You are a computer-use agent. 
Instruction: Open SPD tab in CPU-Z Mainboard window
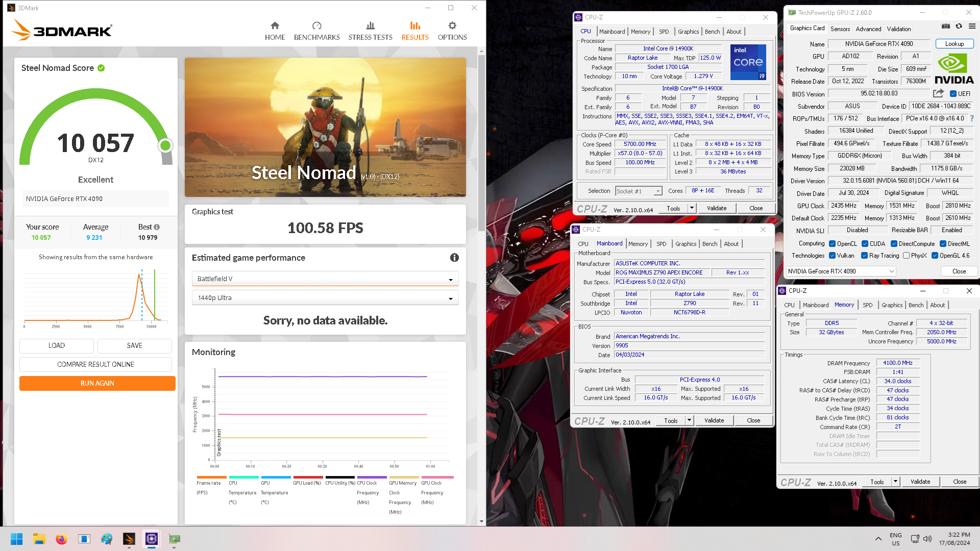click(x=661, y=244)
